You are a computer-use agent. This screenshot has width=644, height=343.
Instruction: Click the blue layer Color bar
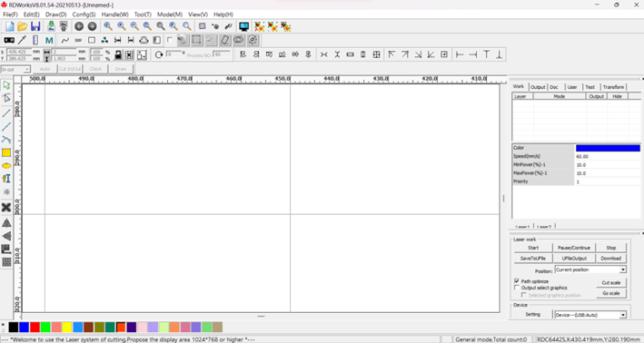coord(608,148)
